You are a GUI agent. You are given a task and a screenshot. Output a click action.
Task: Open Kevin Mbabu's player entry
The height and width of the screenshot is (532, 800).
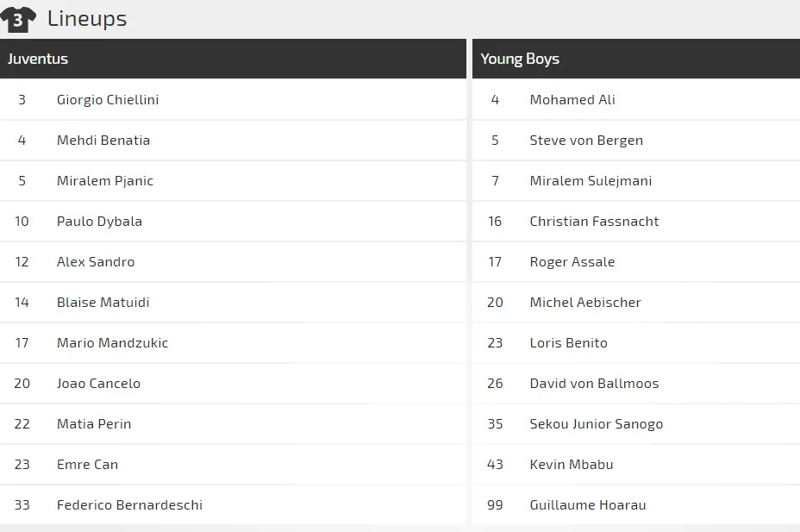(x=572, y=464)
